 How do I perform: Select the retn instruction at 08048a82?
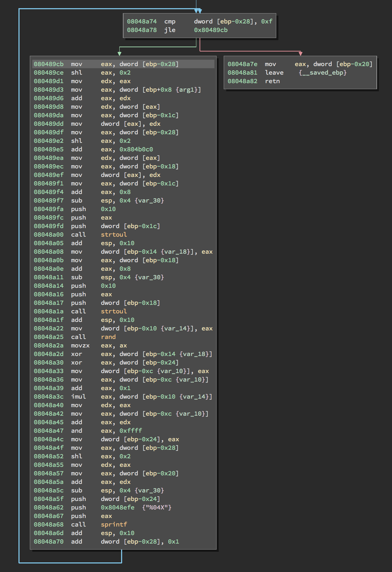tap(254, 81)
